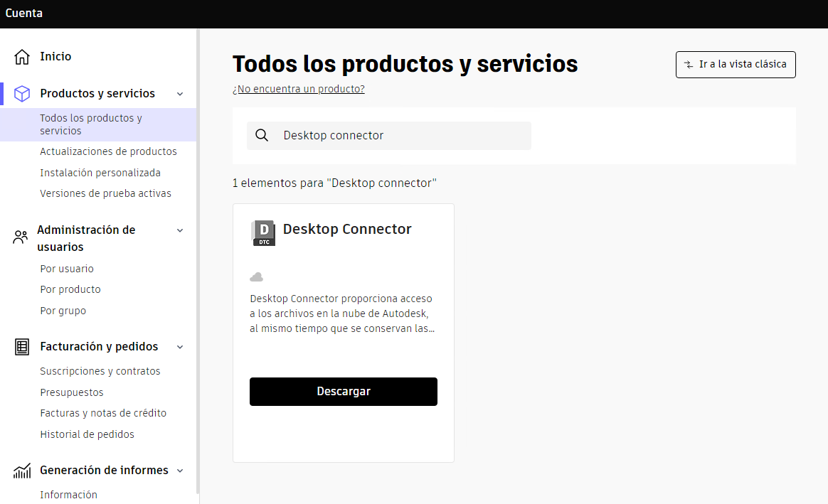This screenshot has width=828, height=504.
Task: Collapse the Administración de usuarios chevron
Action: (180, 230)
